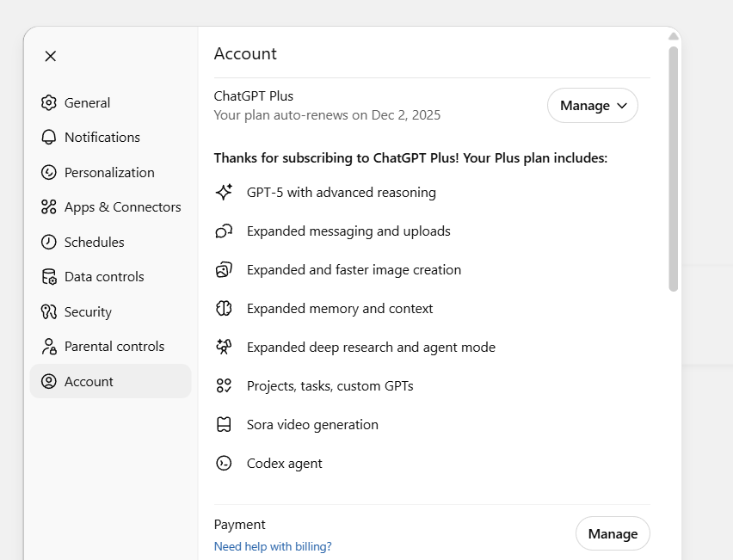Click the Apps & Connectors icon

coord(49,207)
